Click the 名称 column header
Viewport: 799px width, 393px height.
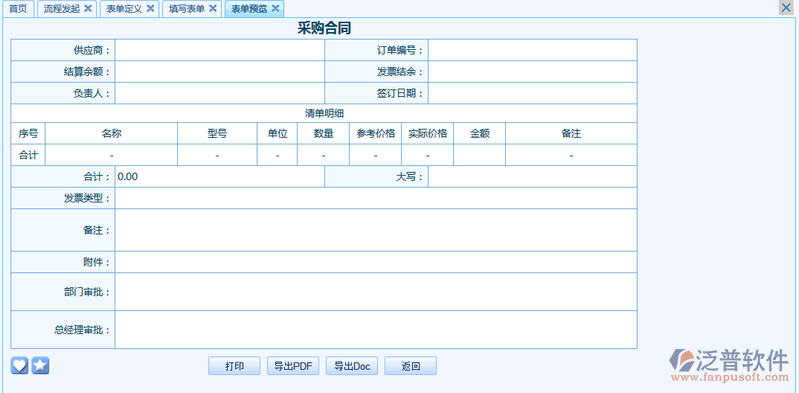112,134
